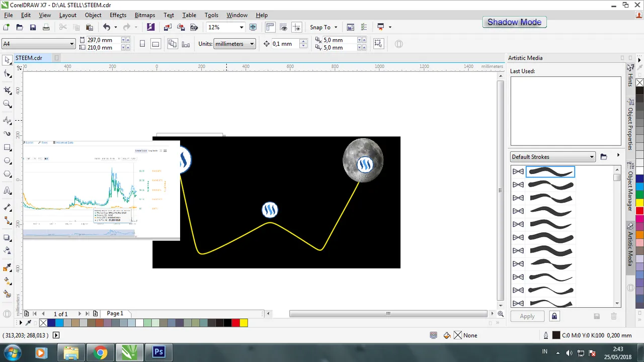
Task: Set page to portrait orientation
Action: pos(142,44)
